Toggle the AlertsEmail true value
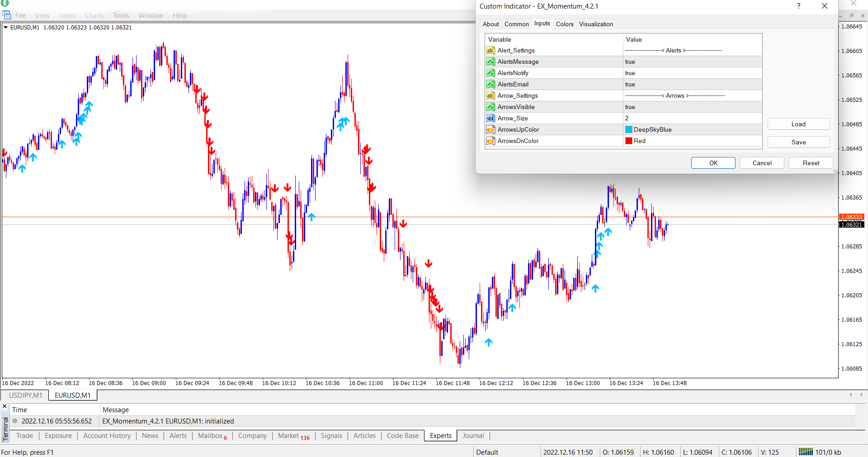The width and height of the screenshot is (868, 457). (x=630, y=84)
